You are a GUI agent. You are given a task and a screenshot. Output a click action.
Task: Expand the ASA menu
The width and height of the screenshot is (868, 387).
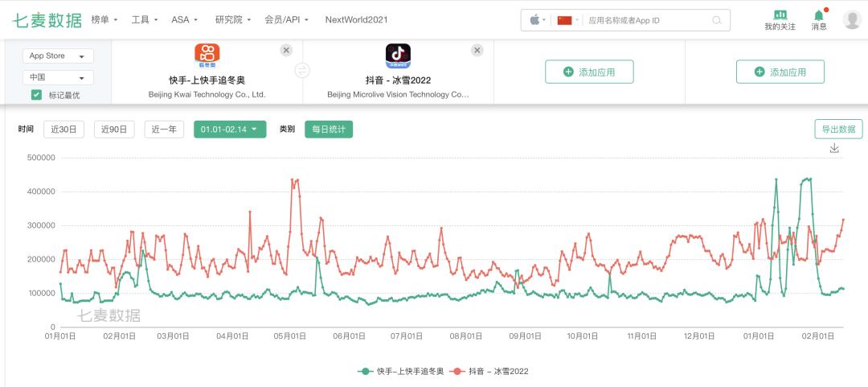[x=184, y=20]
